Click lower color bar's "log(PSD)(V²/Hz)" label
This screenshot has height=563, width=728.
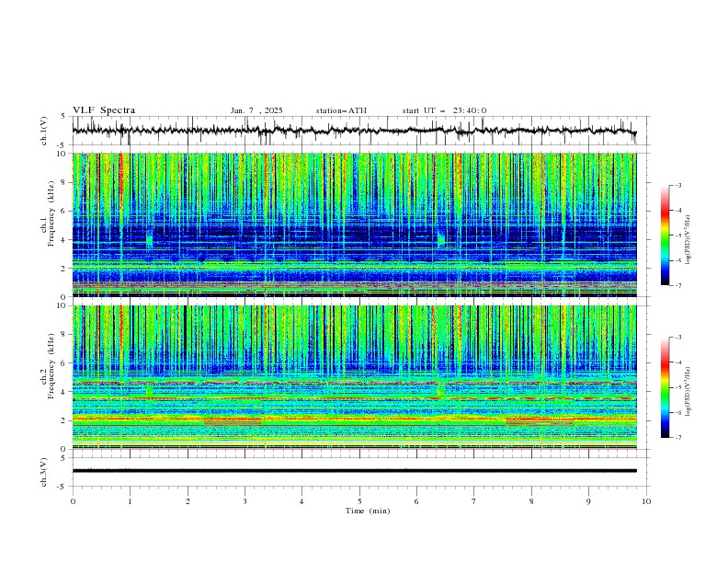688,391
